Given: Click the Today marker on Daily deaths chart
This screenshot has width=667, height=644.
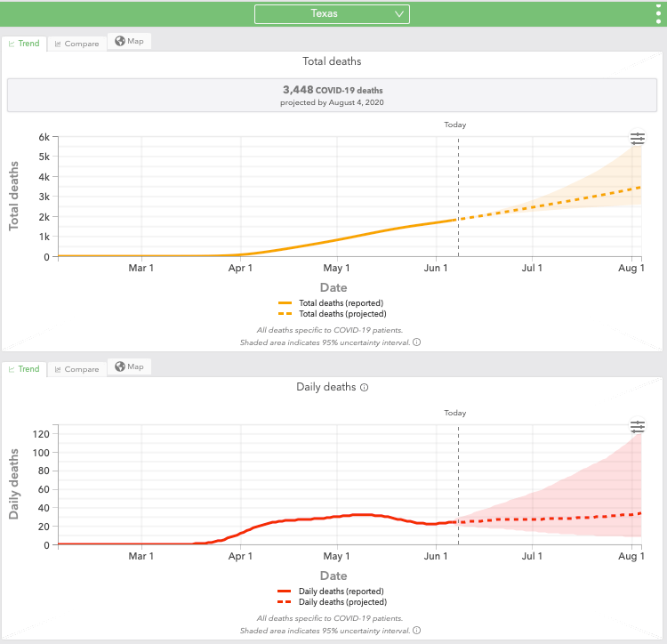Looking at the screenshot, I should tap(455, 414).
